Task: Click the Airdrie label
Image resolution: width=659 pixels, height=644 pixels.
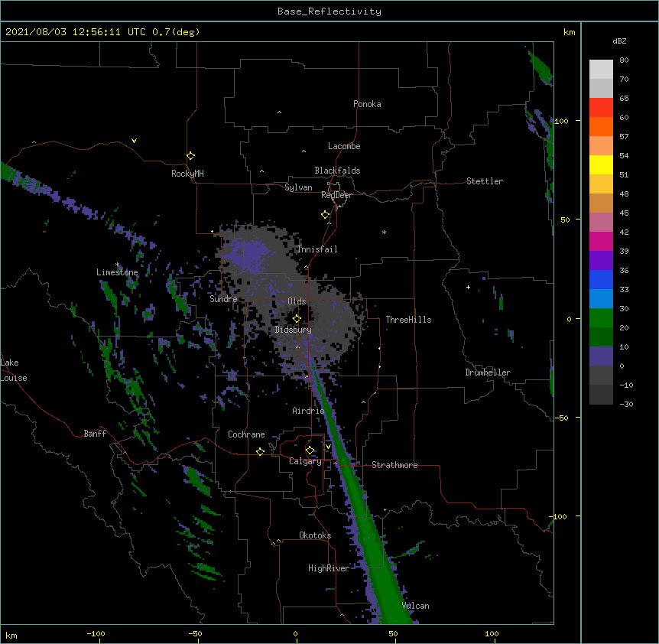Action: pyautogui.click(x=308, y=411)
